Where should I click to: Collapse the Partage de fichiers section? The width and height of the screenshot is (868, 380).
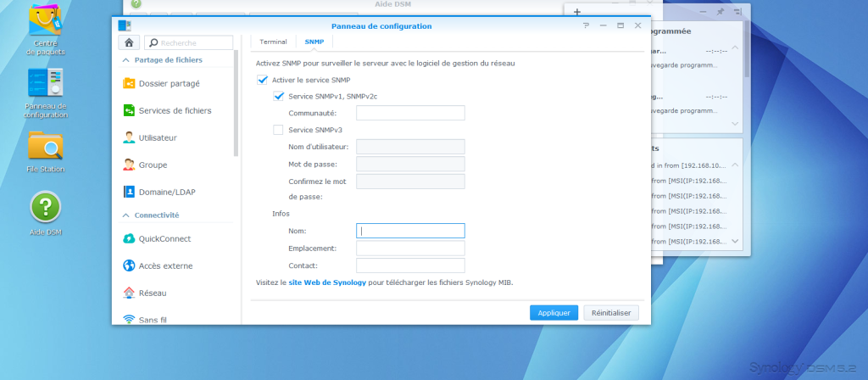coord(125,60)
